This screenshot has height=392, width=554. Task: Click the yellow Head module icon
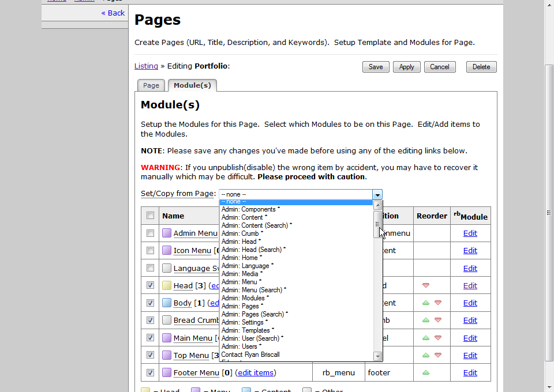tap(167, 285)
